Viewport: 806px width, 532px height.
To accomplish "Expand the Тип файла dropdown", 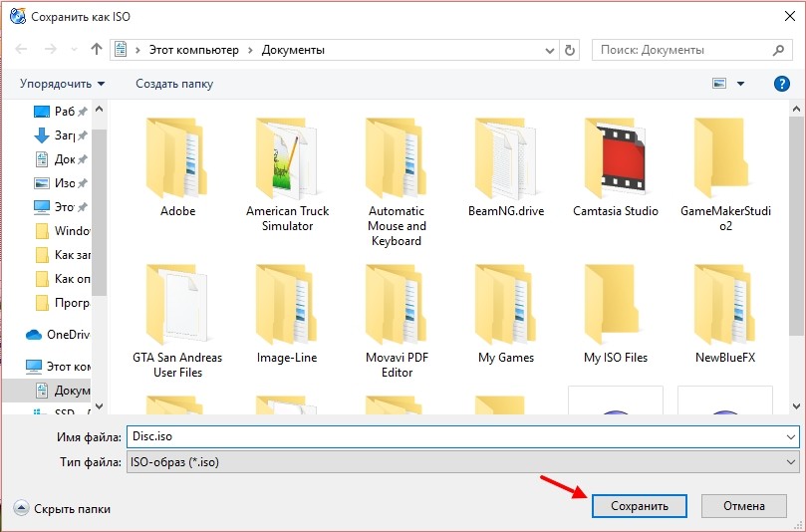I will (x=791, y=462).
